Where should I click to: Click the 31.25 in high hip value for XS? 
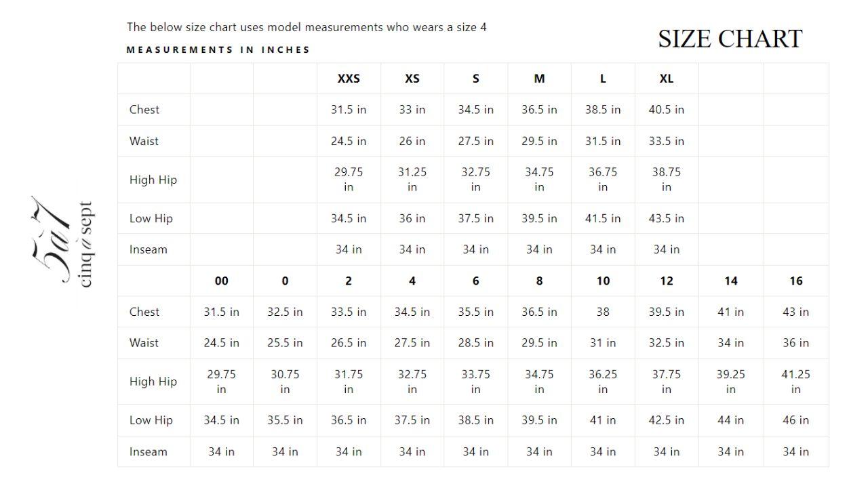click(412, 180)
